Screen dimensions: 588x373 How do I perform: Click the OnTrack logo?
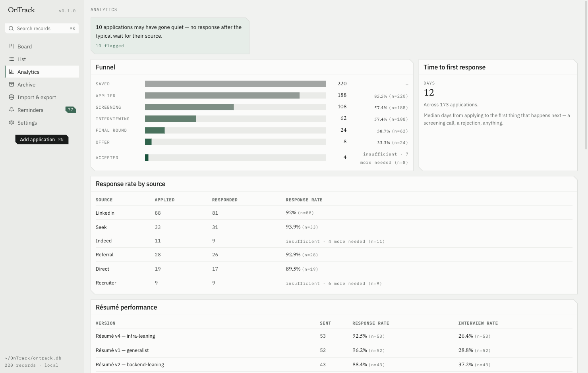[x=21, y=10]
